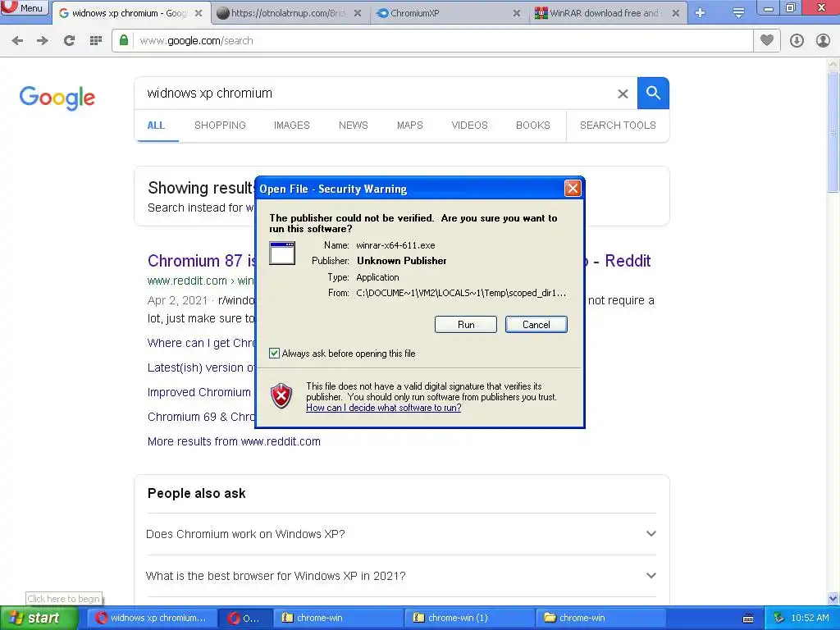This screenshot has height=630, width=840.
Task: Click the Google search text box
Action: (x=375, y=94)
